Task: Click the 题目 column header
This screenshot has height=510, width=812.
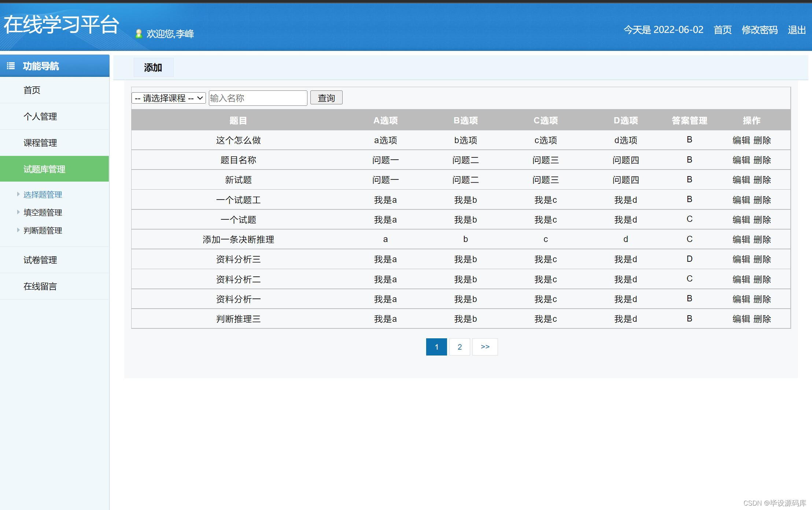Action: [238, 120]
